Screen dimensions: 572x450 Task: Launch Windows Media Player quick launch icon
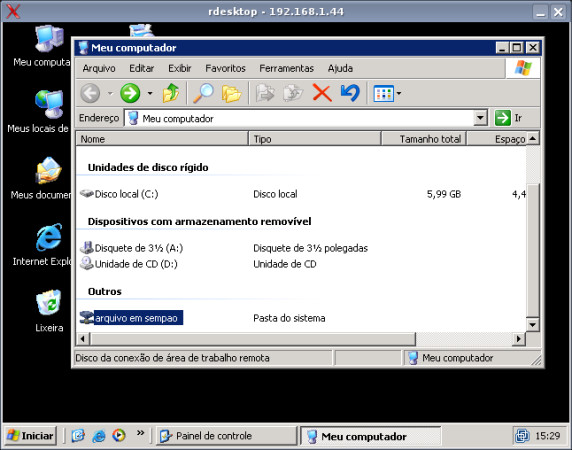pos(119,435)
